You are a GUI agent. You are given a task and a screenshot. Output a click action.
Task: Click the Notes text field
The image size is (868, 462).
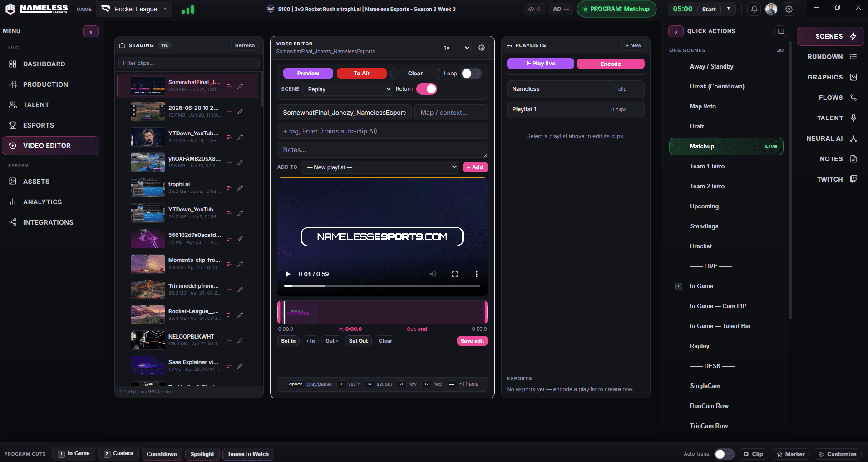pos(382,150)
